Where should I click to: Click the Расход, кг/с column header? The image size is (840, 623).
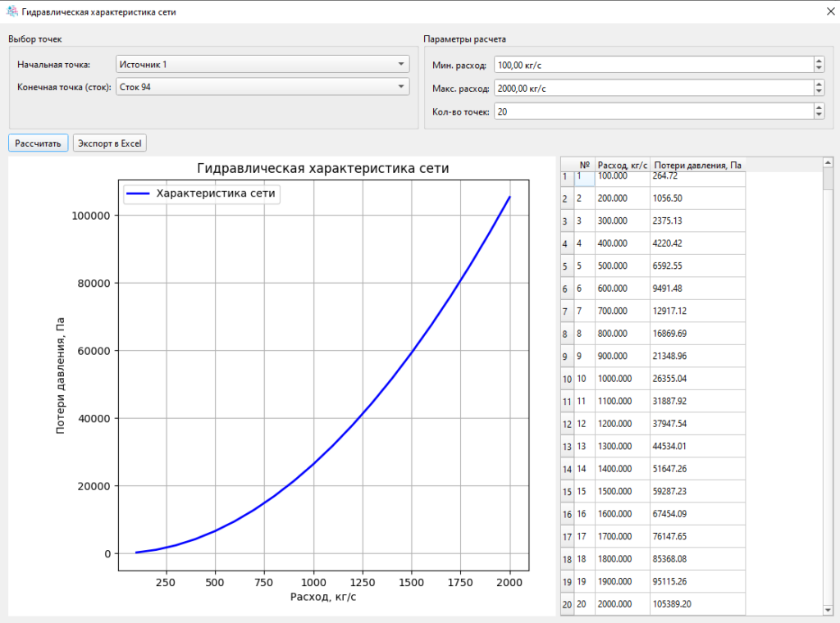click(x=623, y=165)
